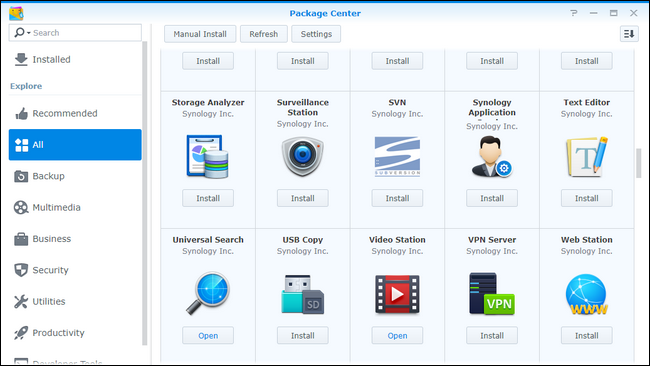
Task: Open the Recommended category
Action: coord(75,113)
